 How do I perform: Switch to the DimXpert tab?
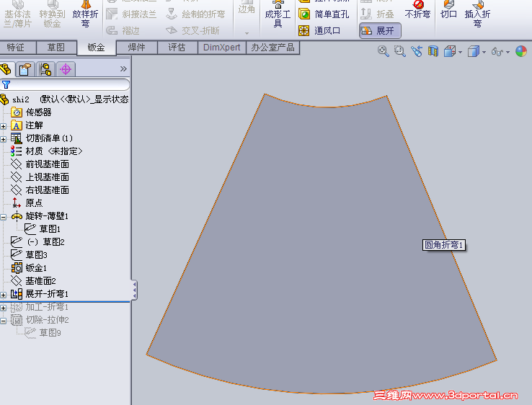[x=222, y=47]
